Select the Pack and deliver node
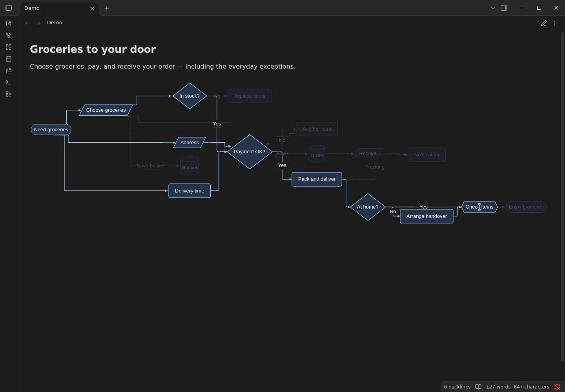565x392 pixels. tap(317, 179)
